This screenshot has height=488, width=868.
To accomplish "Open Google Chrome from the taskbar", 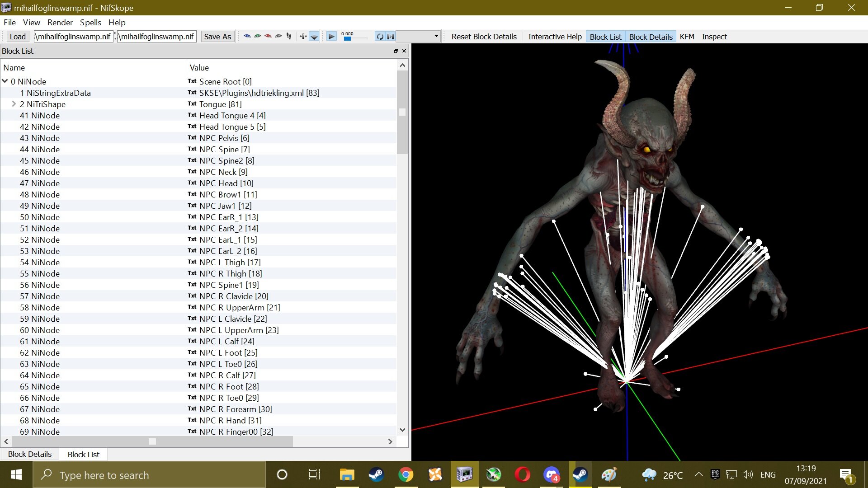I will tap(406, 474).
